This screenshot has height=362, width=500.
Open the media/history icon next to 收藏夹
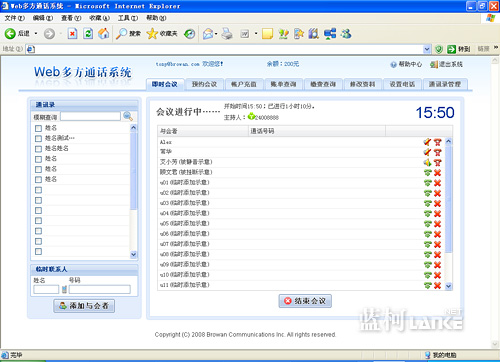(190, 34)
